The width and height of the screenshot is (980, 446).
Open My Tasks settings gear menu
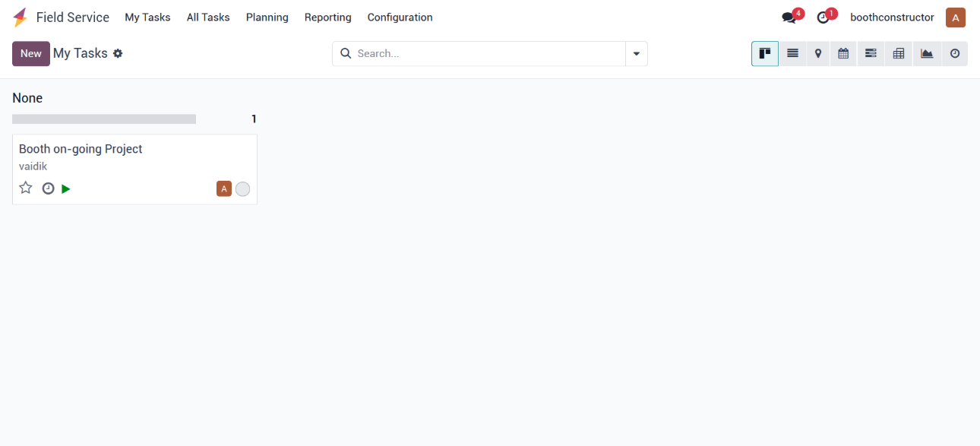click(118, 54)
